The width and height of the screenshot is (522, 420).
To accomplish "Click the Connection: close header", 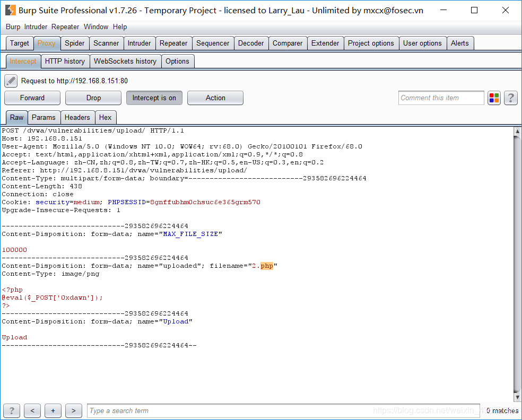I will click(x=38, y=195).
